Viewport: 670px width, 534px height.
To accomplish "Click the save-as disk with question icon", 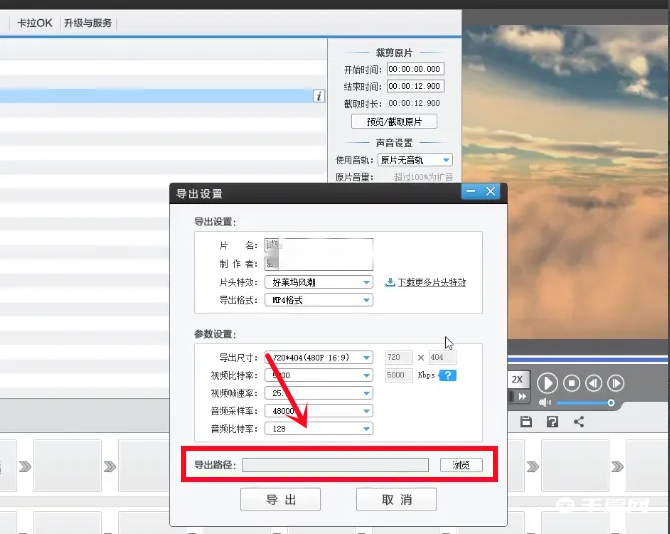I will pyautogui.click(x=552, y=422).
